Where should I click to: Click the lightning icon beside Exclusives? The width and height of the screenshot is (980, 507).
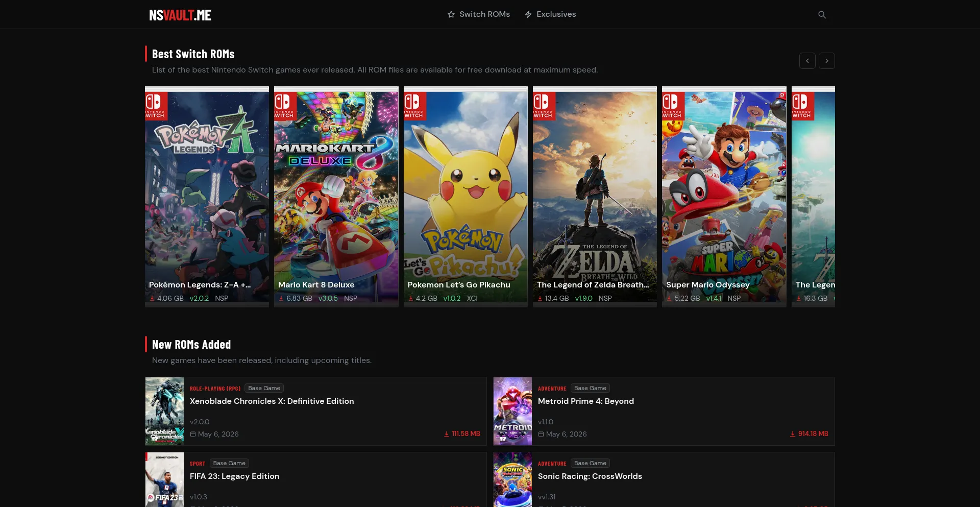[x=528, y=14]
